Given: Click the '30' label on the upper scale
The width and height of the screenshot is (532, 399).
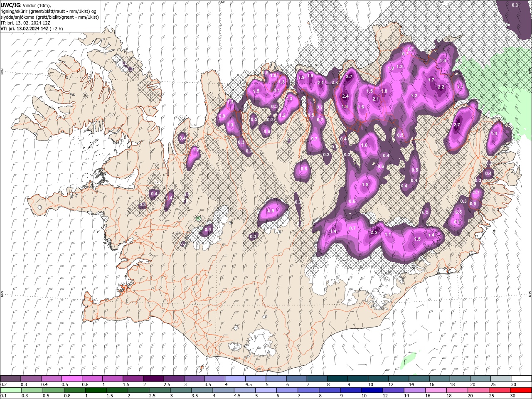Looking at the screenshot, I should point(514,384).
